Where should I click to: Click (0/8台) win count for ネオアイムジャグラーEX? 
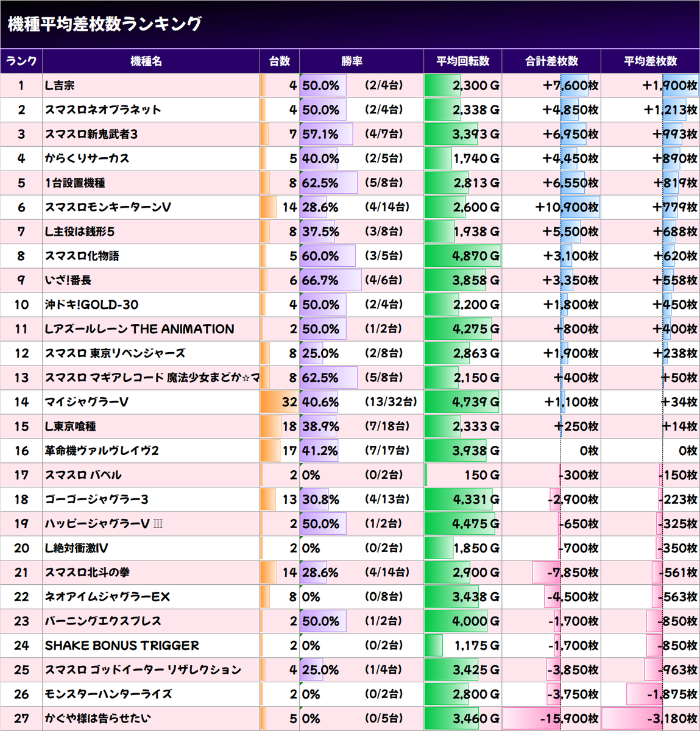point(384,597)
